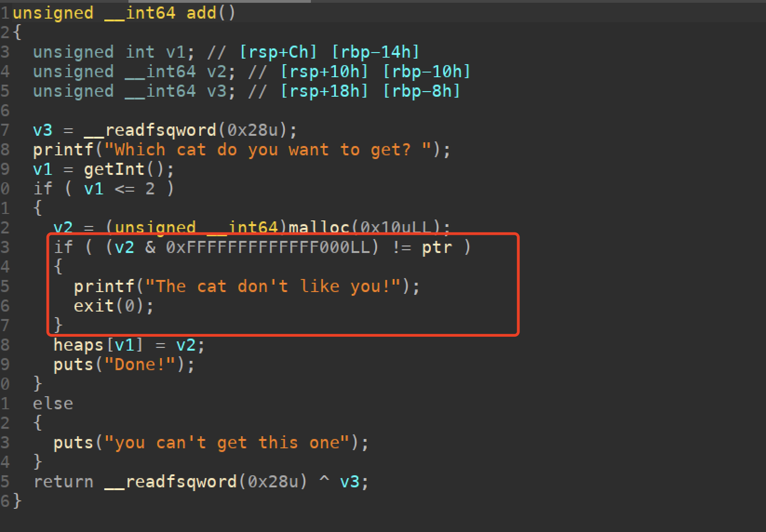Click line number 7 in the gutter

coord(5,130)
